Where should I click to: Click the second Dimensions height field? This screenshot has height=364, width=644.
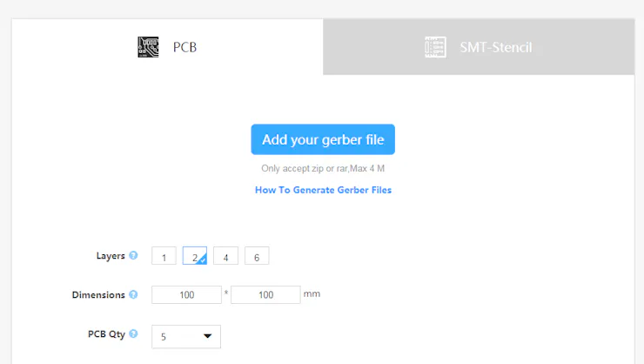point(265,295)
